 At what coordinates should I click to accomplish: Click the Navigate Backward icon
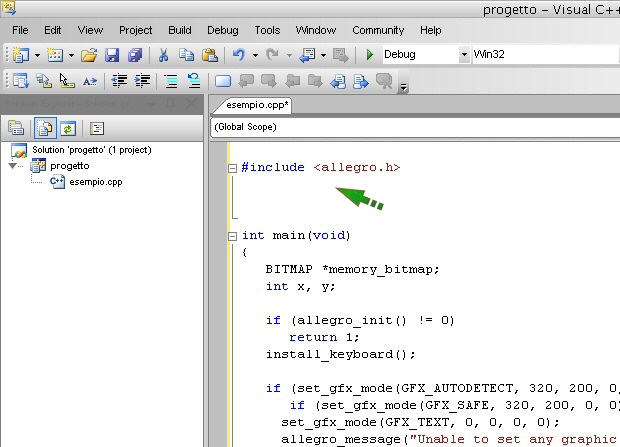pyautogui.click(x=307, y=55)
